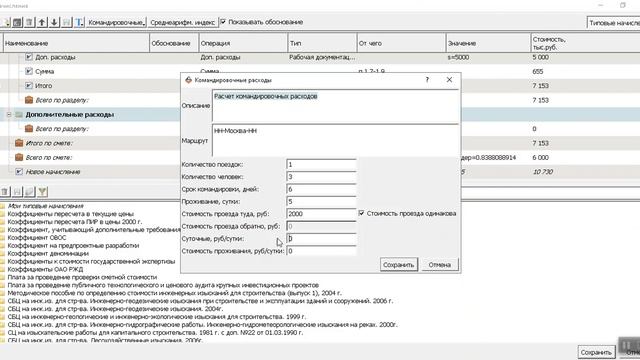Click Суточные, руб/сутки field
The width and height of the screenshot is (640, 360).
coord(321,238)
